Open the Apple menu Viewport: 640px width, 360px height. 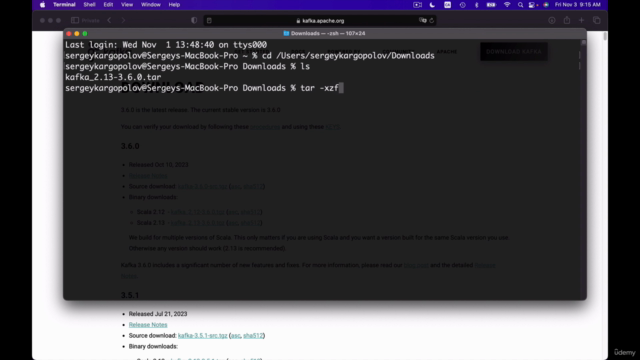pyautogui.click(x=42, y=5)
